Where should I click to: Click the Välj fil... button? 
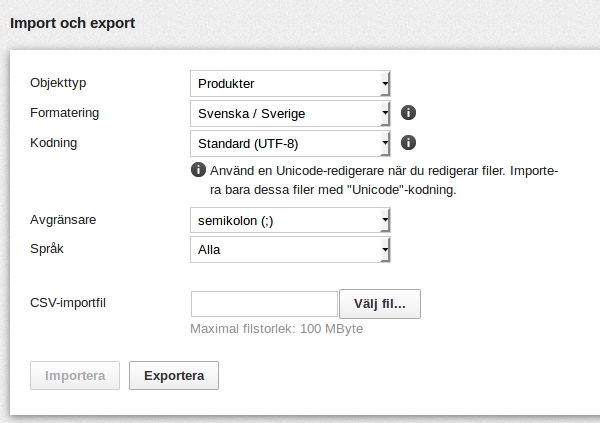(x=380, y=304)
